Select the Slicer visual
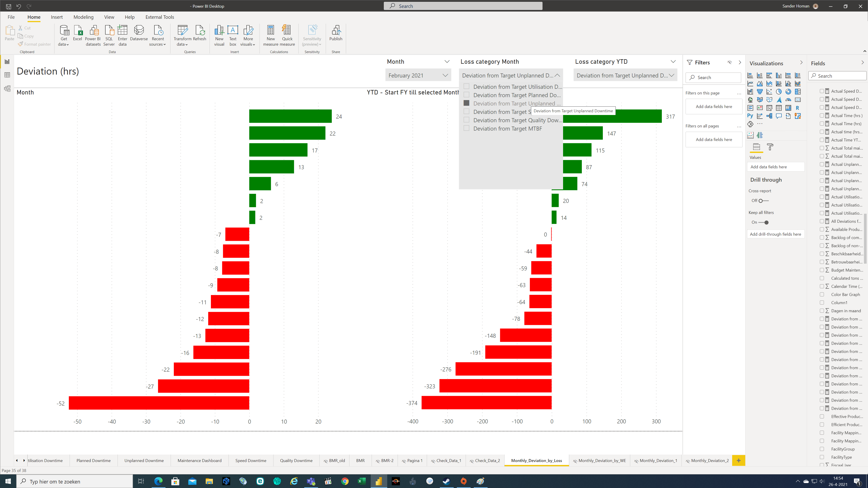 pos(769,108)
